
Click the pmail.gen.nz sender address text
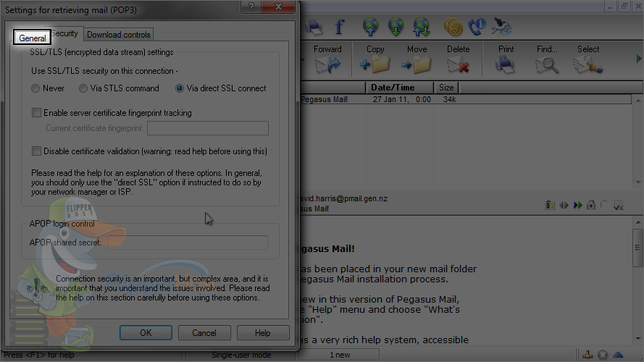point(344,198)
